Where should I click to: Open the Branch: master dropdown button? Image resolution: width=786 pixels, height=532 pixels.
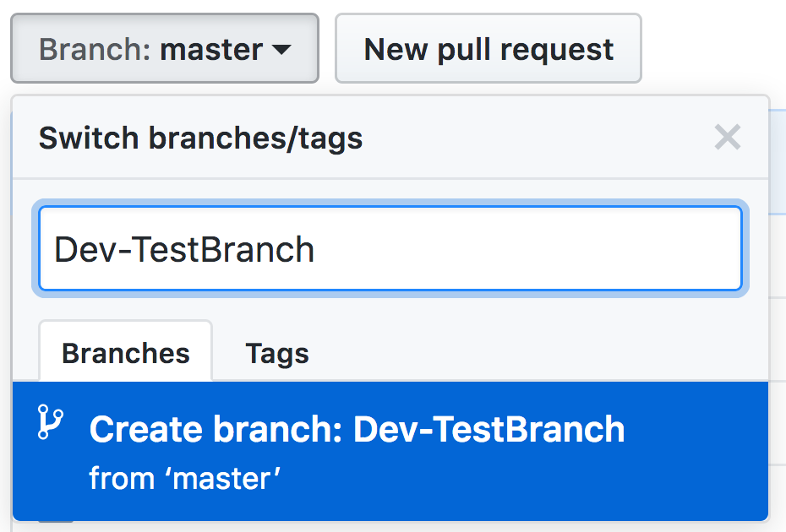[164, 49]
